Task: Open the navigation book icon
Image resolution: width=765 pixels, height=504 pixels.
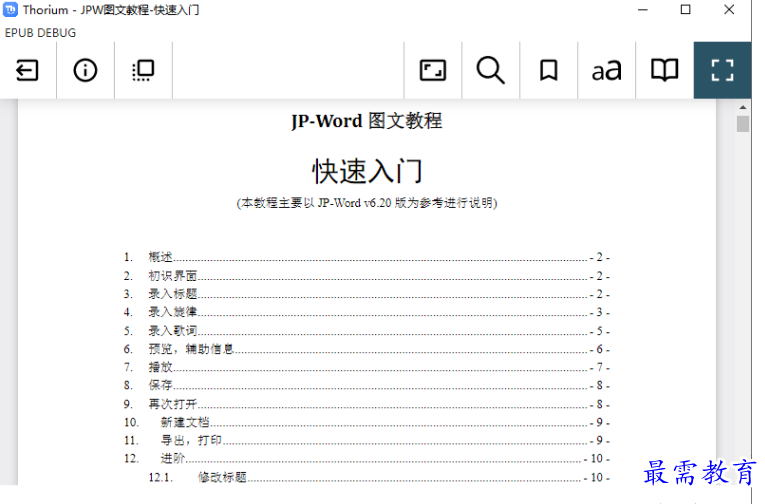Action: point(664,70)
